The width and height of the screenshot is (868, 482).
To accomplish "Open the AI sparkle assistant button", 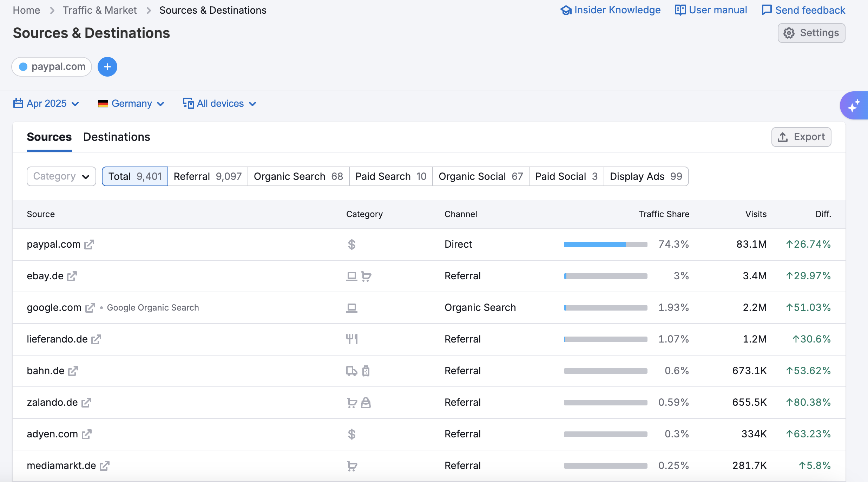I will click(854, 105).
